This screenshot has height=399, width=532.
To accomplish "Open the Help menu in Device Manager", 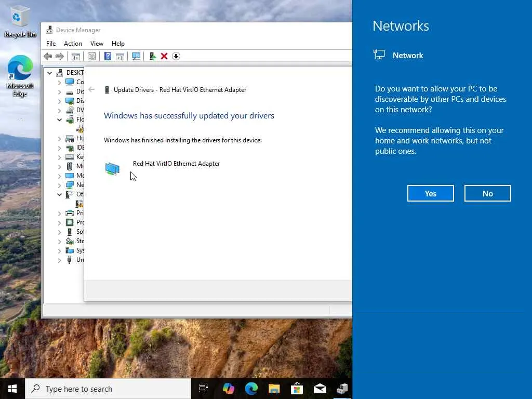I will tap(118, 44).
